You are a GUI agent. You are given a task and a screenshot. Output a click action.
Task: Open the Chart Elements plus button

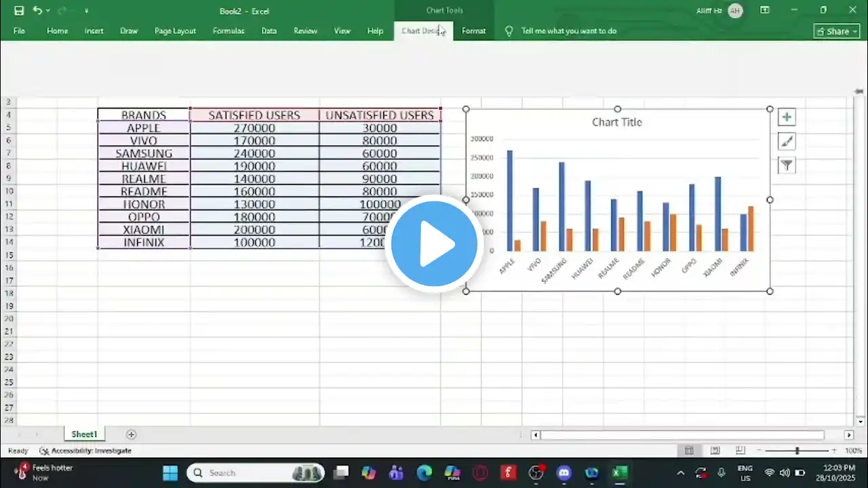(787, 117)
